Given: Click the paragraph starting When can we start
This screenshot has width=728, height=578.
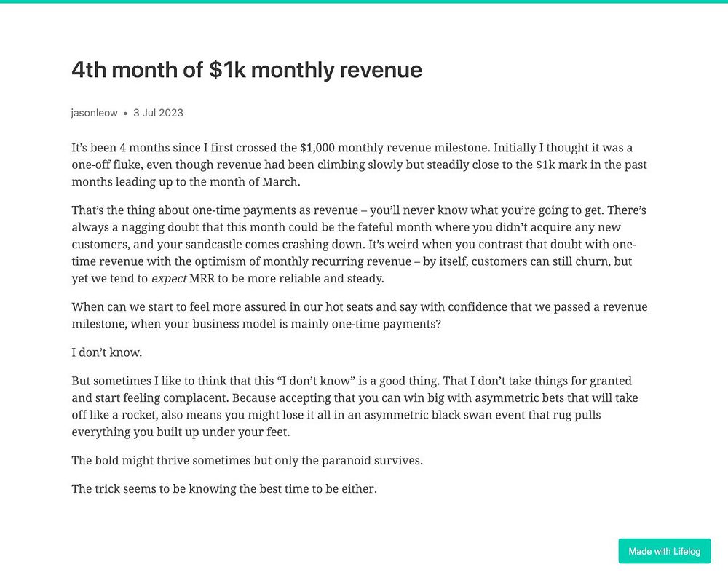Looking at the screenshot, I should (360, 315).
